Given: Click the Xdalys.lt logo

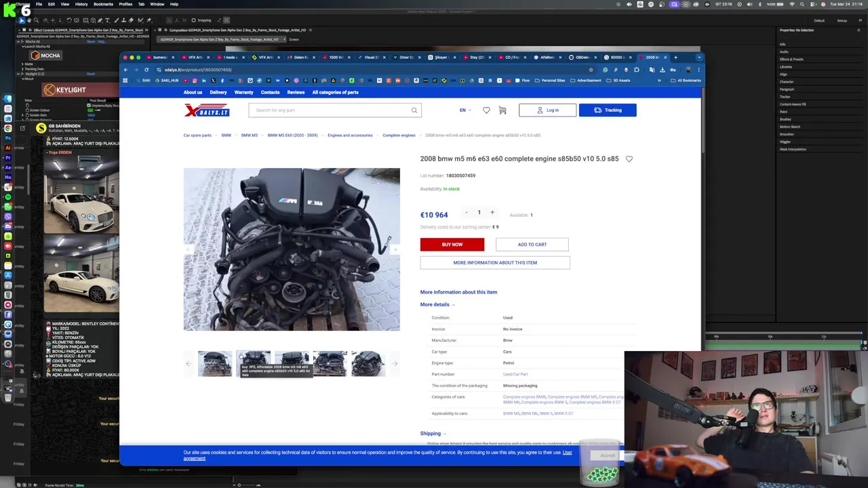Looking at the screenshot, I should click(x=207, y=110).
